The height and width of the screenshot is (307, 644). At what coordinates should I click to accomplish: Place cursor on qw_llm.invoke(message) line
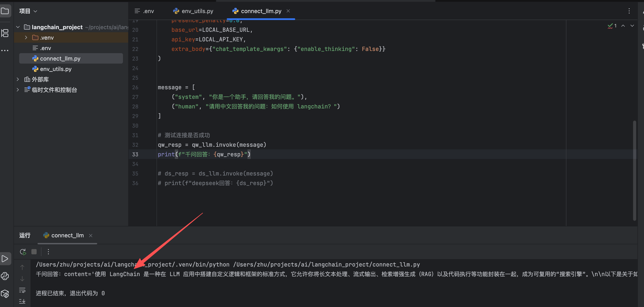click(x=212, y=145)
